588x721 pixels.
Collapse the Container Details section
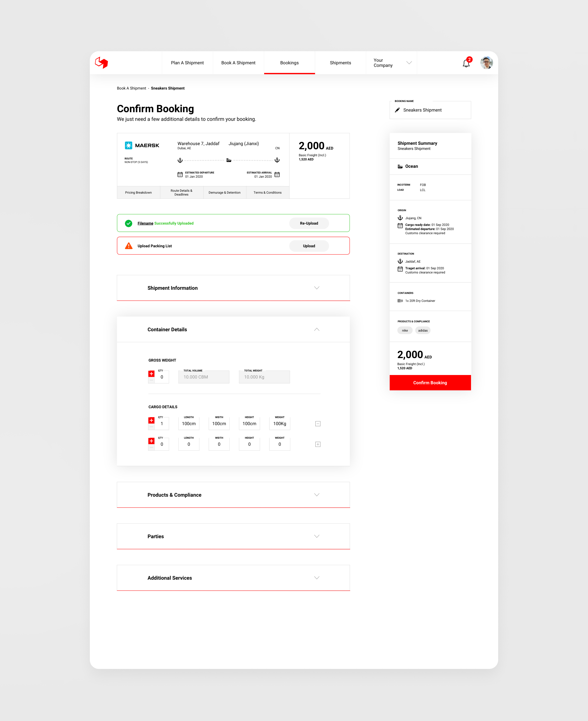tap(317, 329)
